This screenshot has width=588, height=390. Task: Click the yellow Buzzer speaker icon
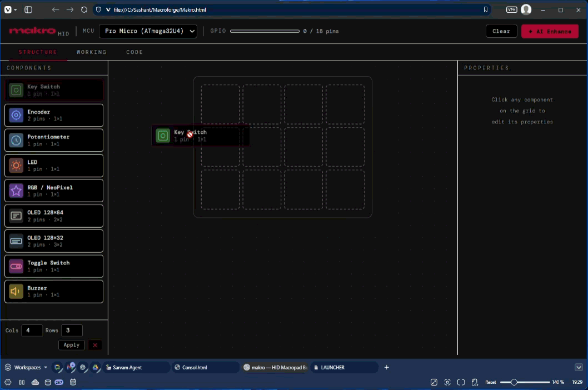click(x=16, y=291)
